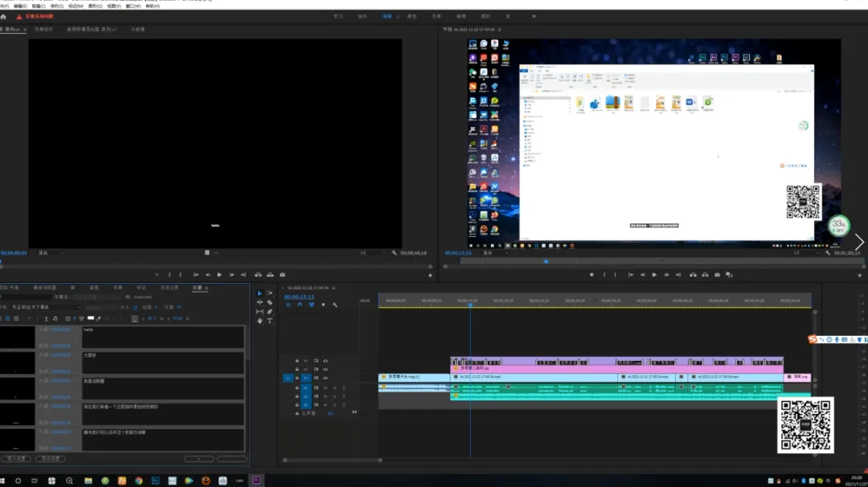
Task: Select the Selection arrow tool
Action: tap(260, 293)
